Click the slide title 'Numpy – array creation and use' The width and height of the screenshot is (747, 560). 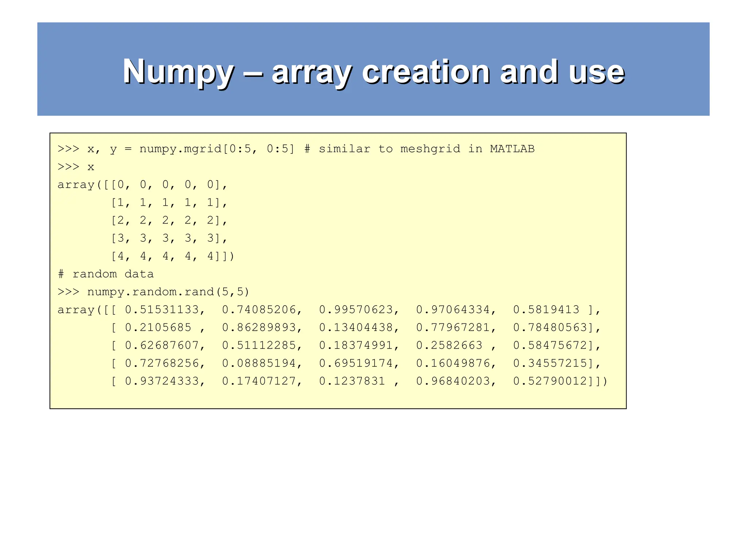coord(373,71)
